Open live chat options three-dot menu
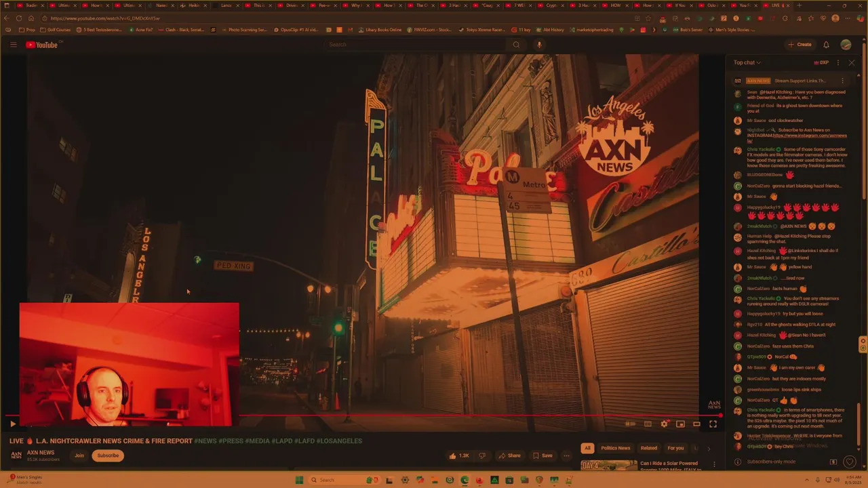 838,62
